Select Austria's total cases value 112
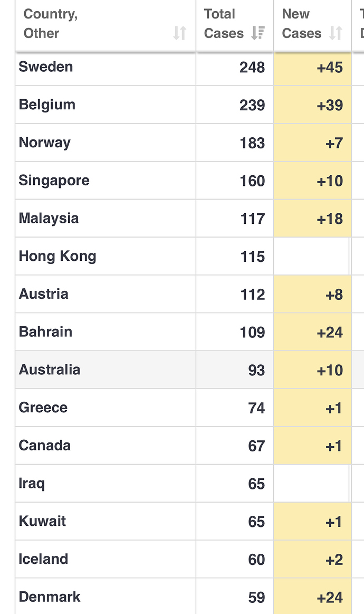 (x=253, y=295)
